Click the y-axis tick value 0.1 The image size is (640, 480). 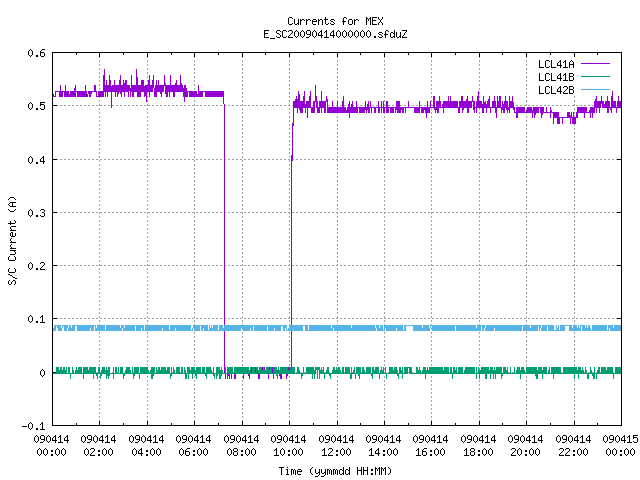coord(36,319)
